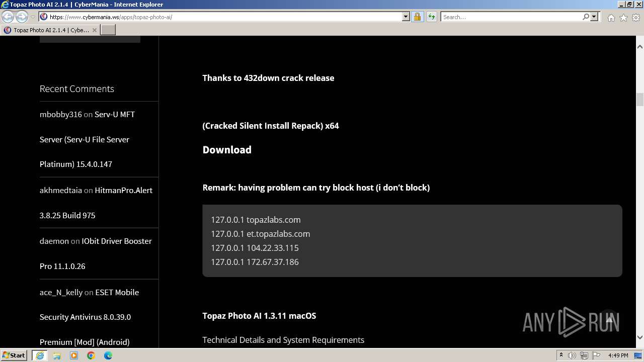The height and width of the screenshot is (362, 644).
Task: Focus the address bar URL field
Action: [x=225, y=17]
